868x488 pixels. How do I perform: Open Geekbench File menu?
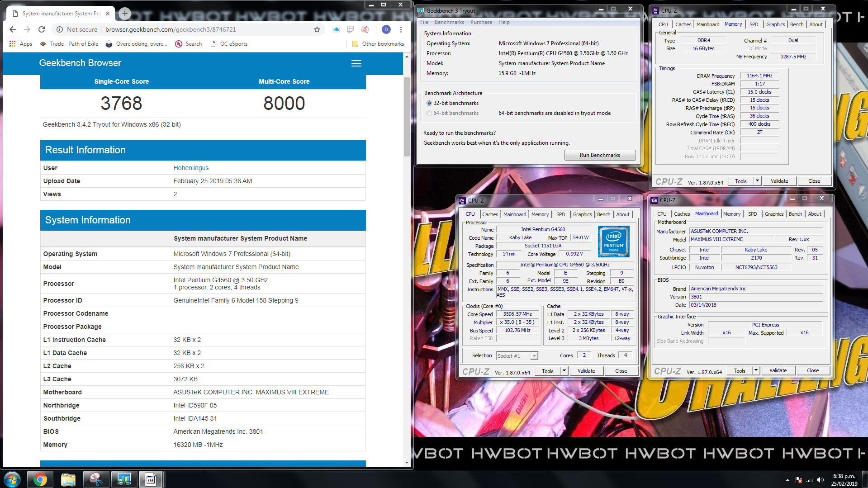pyautogui.click(x=424, y=22)
